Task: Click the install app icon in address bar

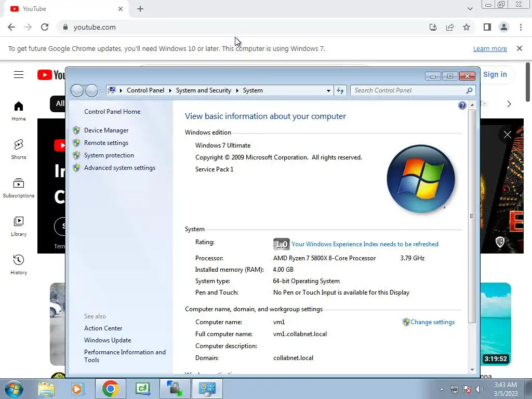Action: pyautogui.click(x=433, y=27)
